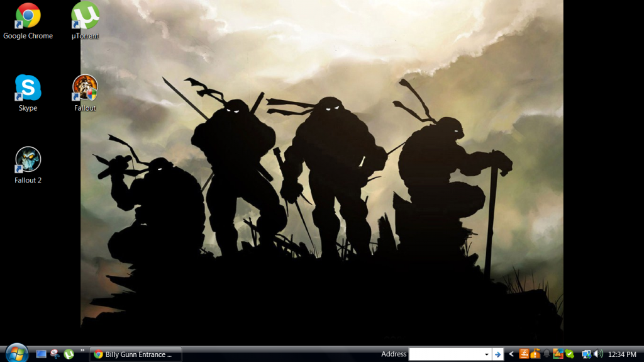Click the Windows Start orb
Screen dimensions: 644x362
click(x=16, y=354)
